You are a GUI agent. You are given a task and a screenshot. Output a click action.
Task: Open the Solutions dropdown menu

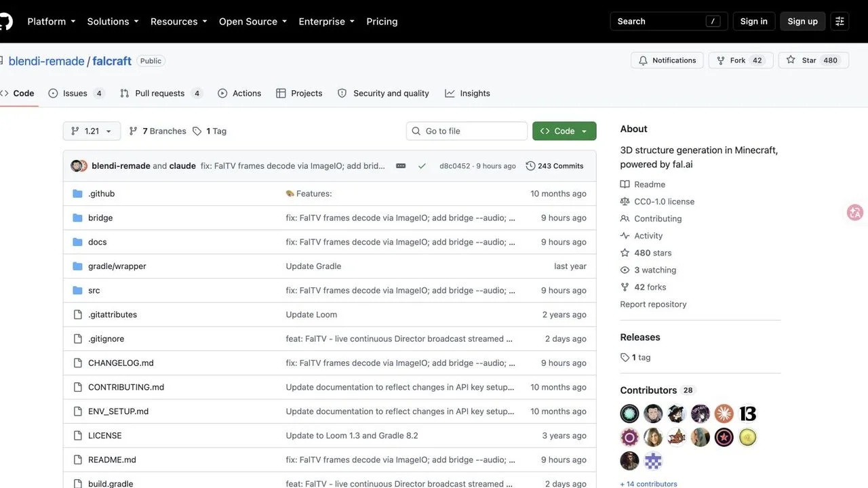pyautogui.click(x=113, y=22)
